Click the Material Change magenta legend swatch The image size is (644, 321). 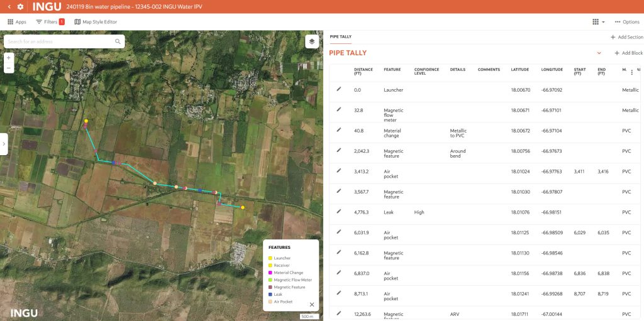pos(270,273)
